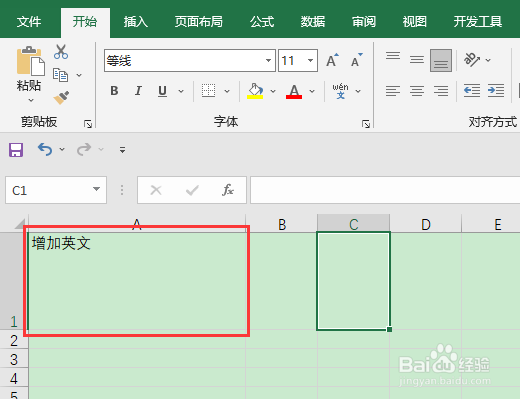Screen dimensions: 520x399
Task: Select column B header
Action: (282, 223)
